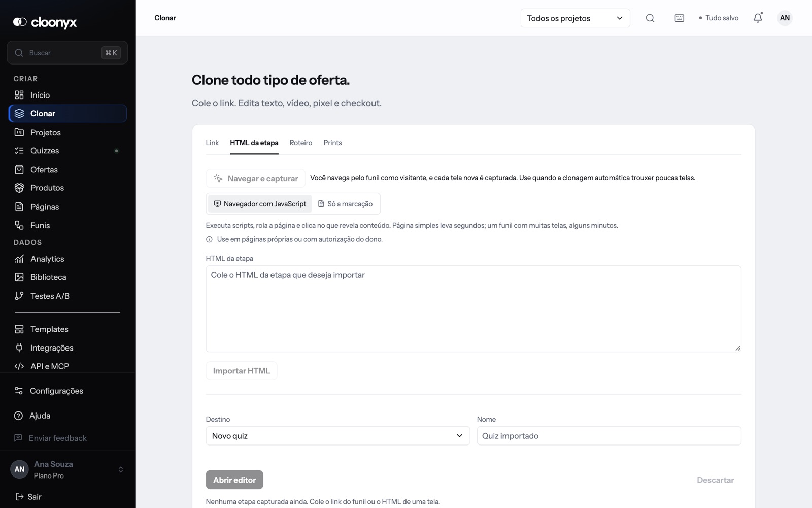Open Analytics from the sidebar
This screenshot has height=508, width=812.
click(x=67, y=259)
